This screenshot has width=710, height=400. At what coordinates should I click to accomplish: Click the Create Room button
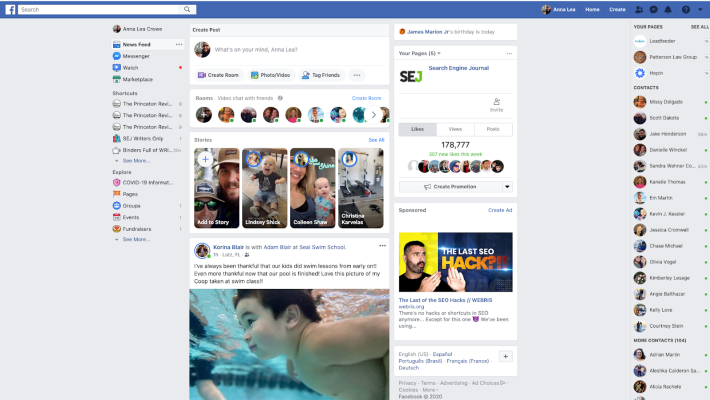tap(218, 75)
